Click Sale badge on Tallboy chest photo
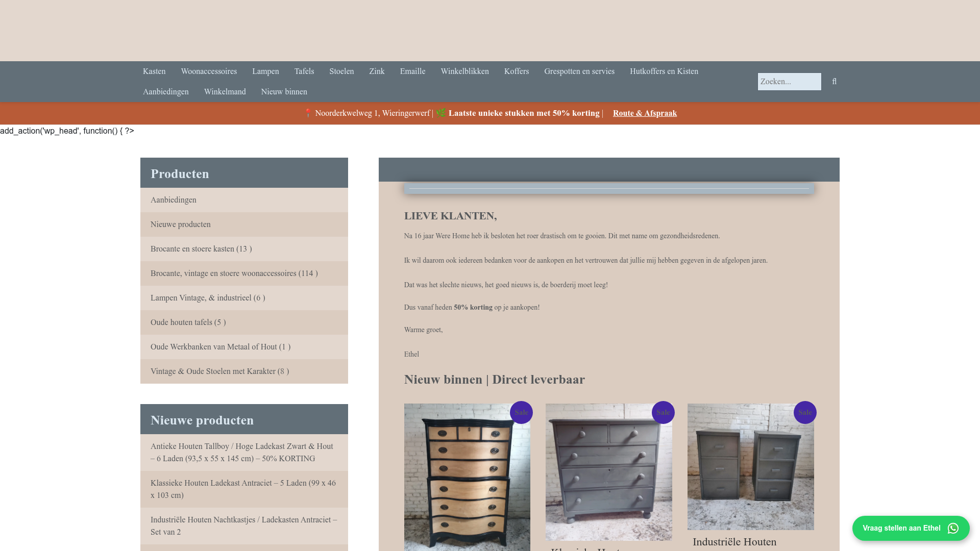Screen dimensions: 980x551 pos(521,412)
